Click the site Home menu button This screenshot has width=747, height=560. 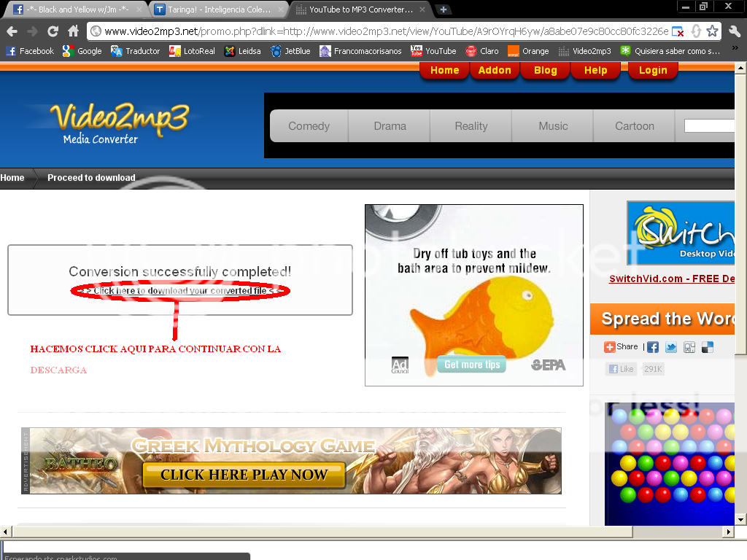click(444, 71)
